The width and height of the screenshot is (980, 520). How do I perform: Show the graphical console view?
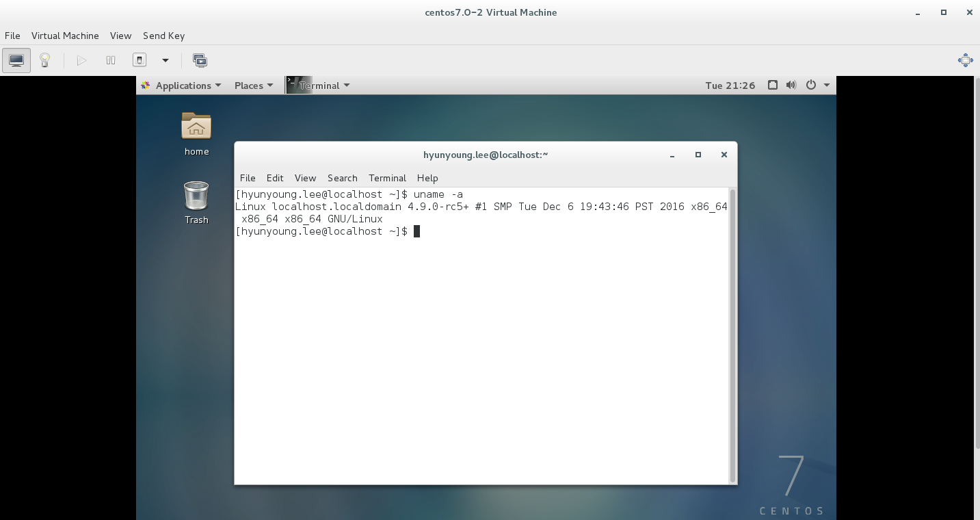[x=16, y=60]
